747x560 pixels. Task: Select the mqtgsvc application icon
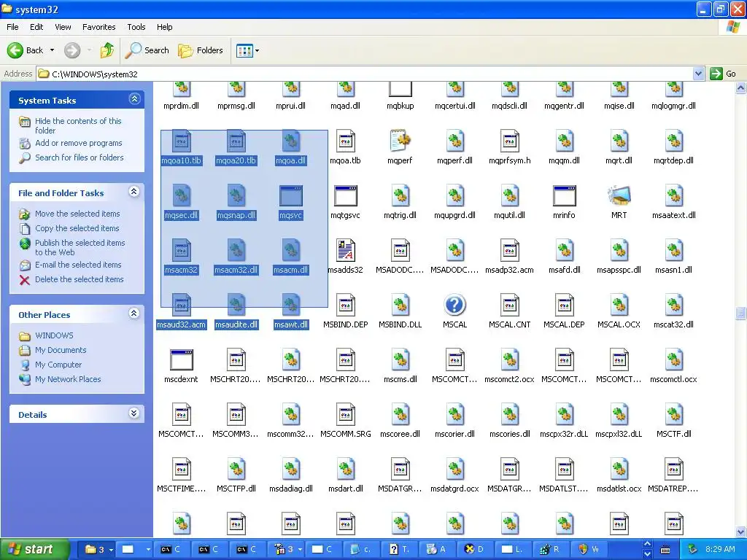point(345,195)
